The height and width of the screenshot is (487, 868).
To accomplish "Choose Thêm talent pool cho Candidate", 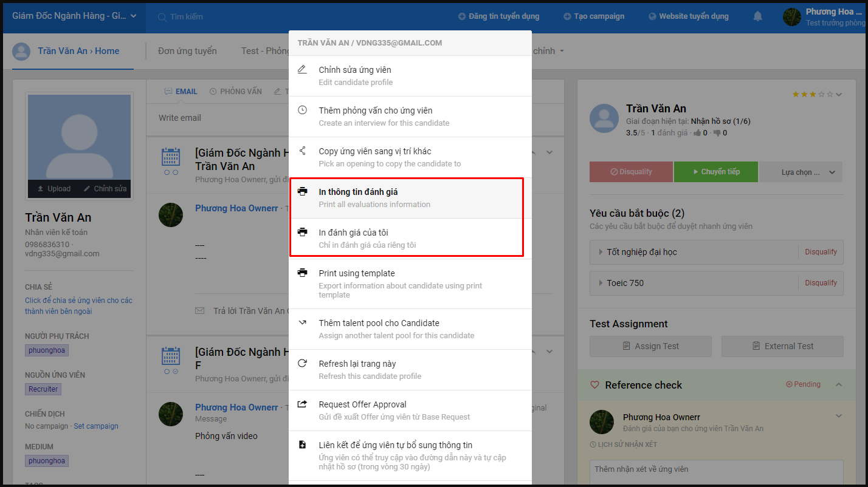I will click(x=410, y=329).
